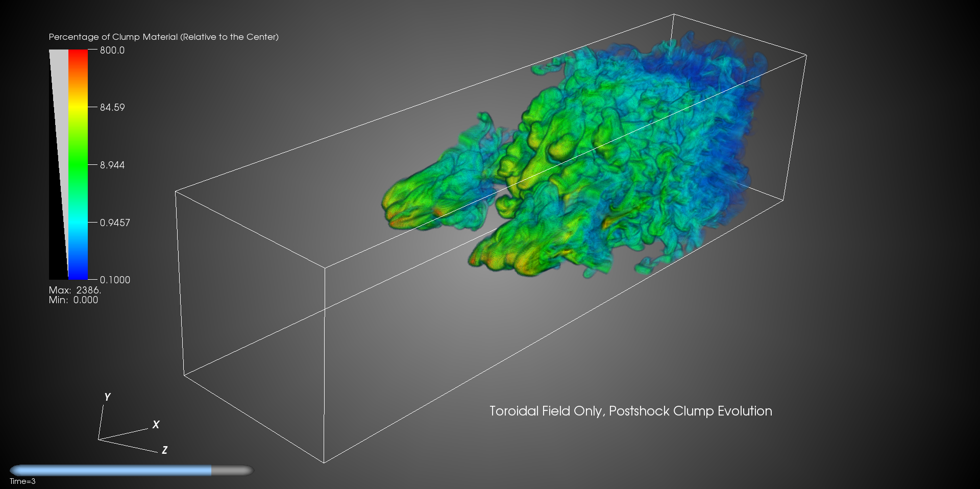This screenshot has height=489, width=980.
Task: Click the legend title about Clump Material
Action: click(x=163, y=37)
